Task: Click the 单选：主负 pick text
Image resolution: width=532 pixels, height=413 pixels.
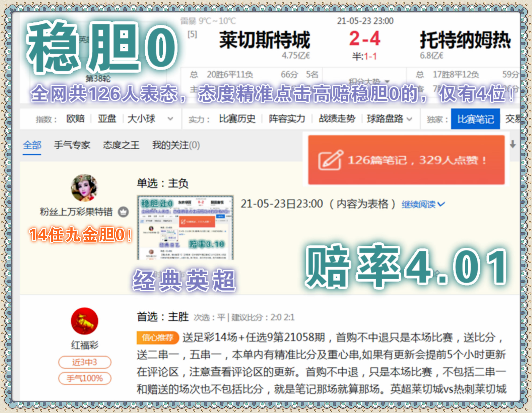Action: [163, 183]
